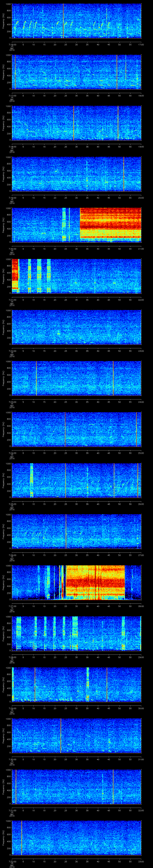Click the 7:26:00 panel's red vertical line

tap(66, 531)
